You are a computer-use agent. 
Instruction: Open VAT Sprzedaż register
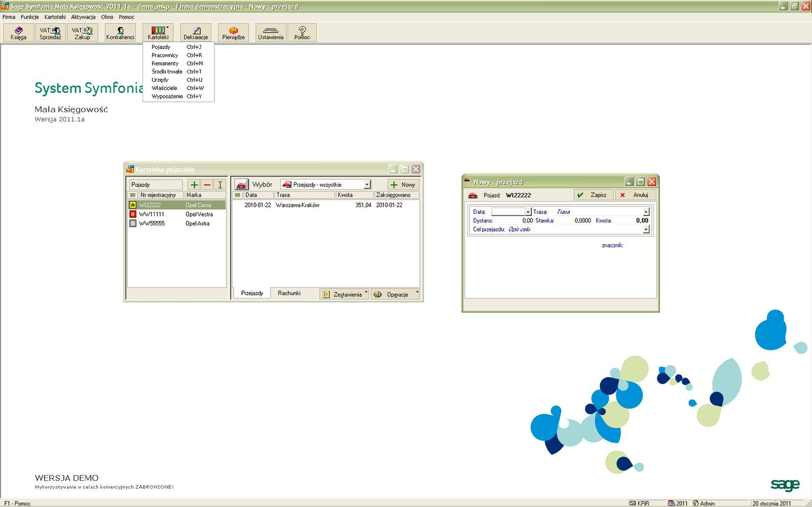coord(50,32)
